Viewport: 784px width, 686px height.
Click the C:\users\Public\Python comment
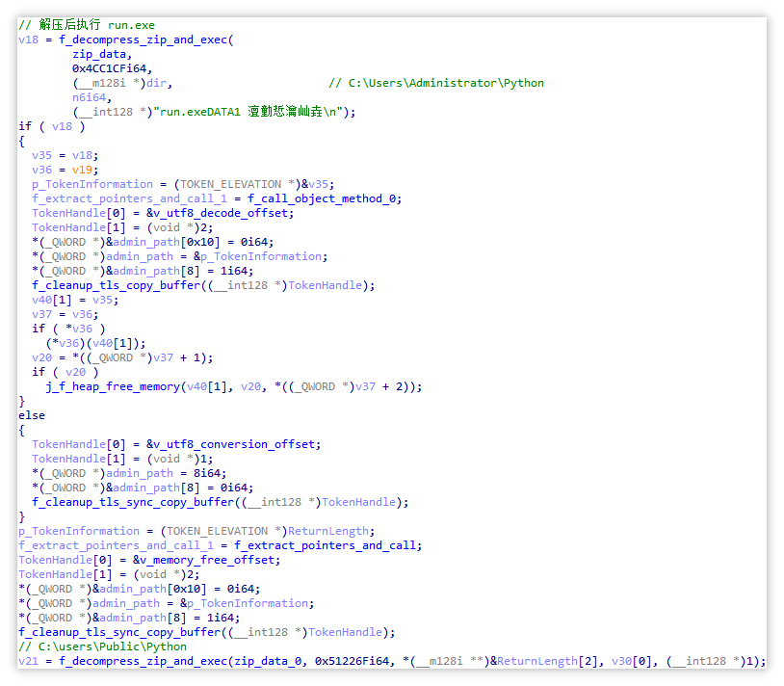click(x=102, y=647)
